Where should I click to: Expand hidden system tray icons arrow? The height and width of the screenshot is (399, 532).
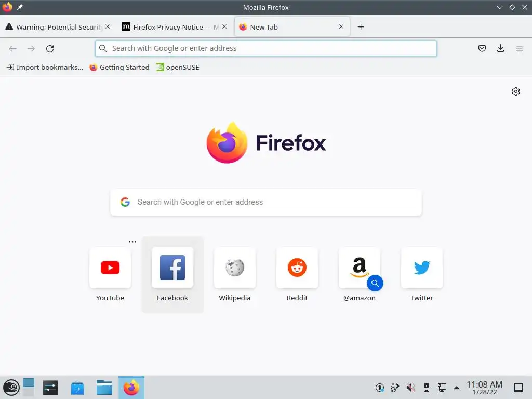click(457, 388)
